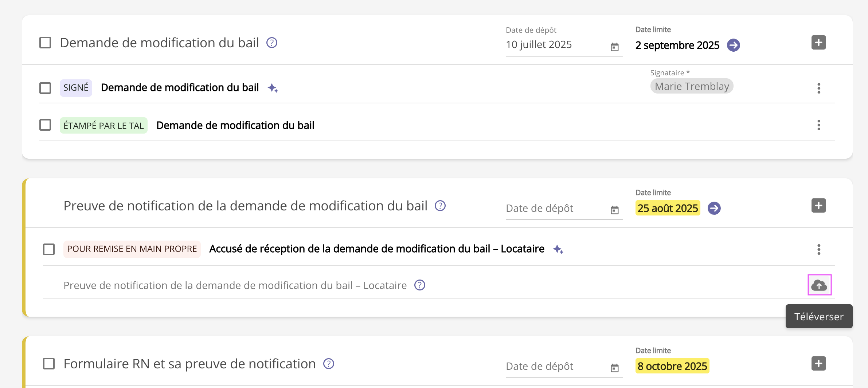Click sparkle icon beside signed Demande de modification

click(x=273, y=88)
